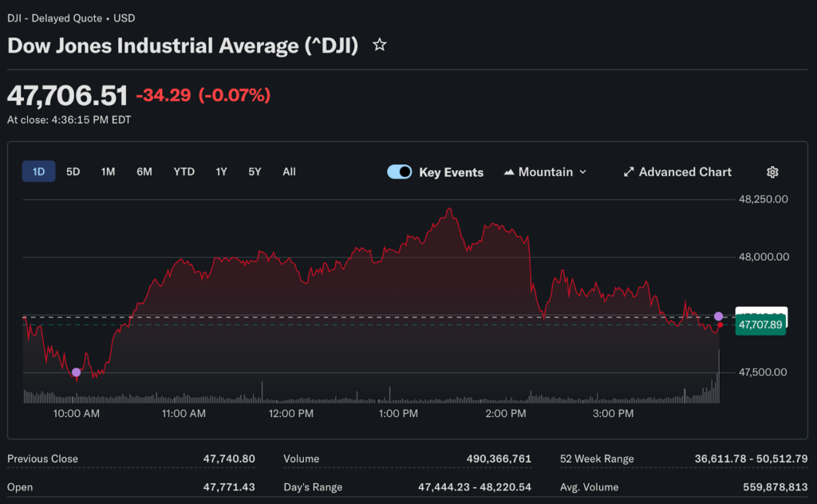Open the Advanced Chart view
Screen dimensions: 817x504
[x=685, y=172]
